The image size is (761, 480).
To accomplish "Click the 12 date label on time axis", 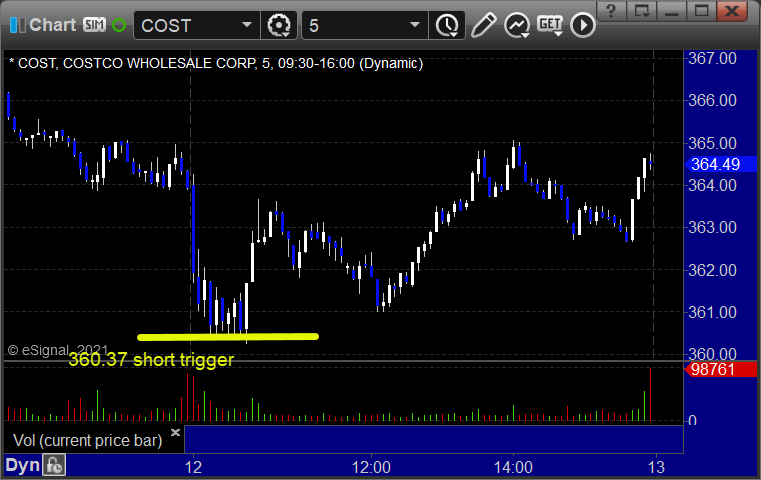I will click(193, 467).
